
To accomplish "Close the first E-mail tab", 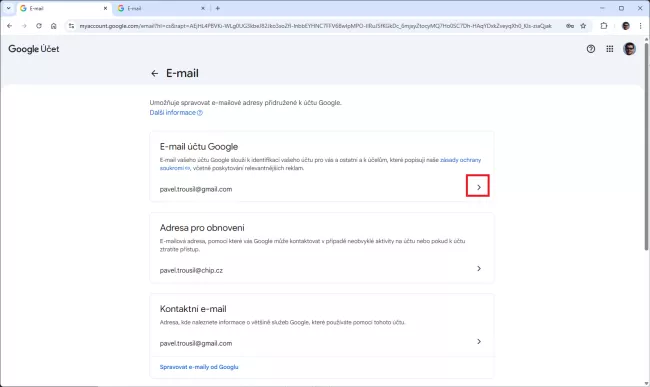I will coord(105,8).
